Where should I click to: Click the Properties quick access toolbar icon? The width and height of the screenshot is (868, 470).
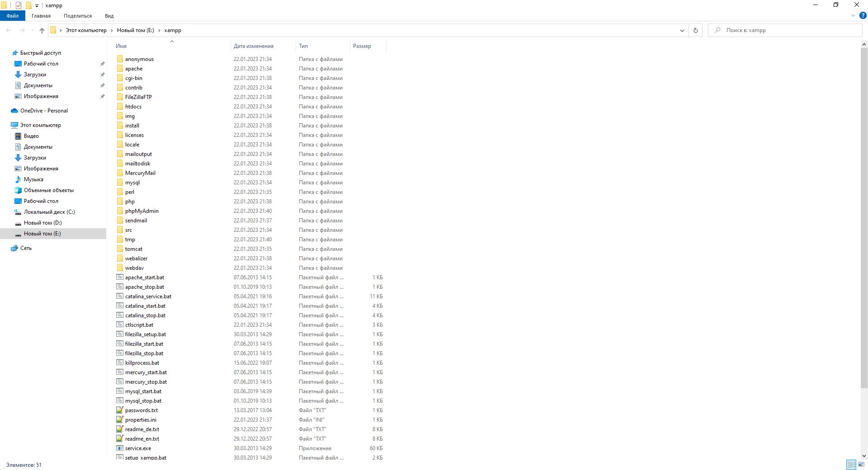[x=19, y=5]
